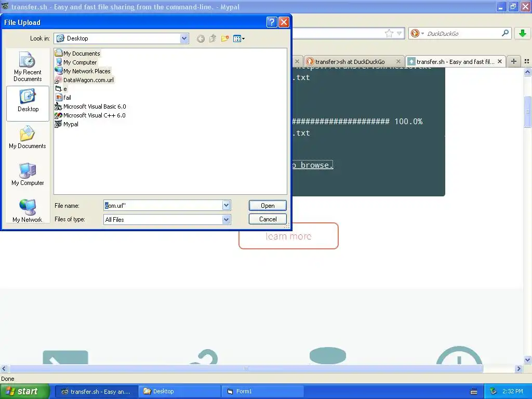The image size is (532, 399).
Task: Open a new tab with plus button
Action: pyautogui.click(x=514, y=61)
